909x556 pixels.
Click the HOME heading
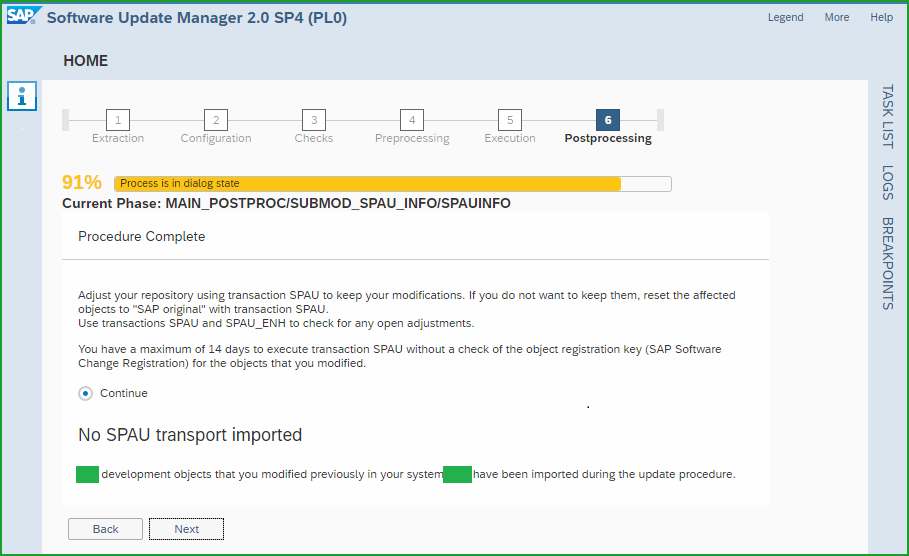pyautogui.click(x=86, y=61)
